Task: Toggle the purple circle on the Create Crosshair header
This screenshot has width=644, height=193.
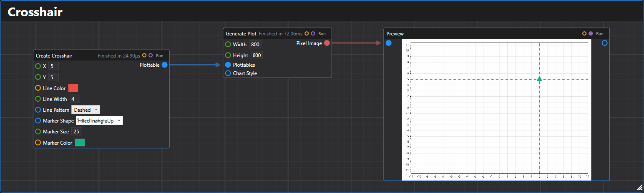Action: coord(151,55)
